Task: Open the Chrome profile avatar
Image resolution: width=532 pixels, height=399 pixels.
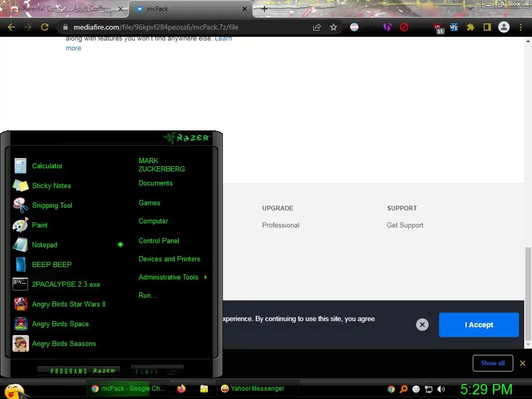Action: pos(504,27)
